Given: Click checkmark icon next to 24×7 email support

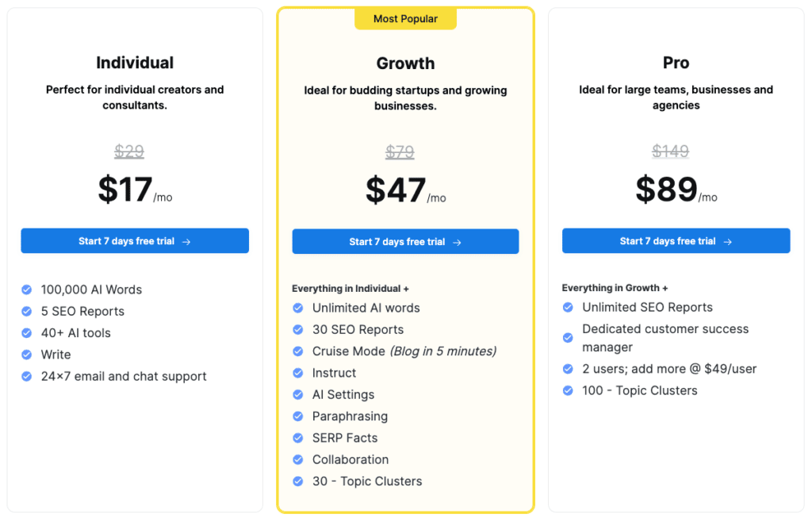Looking at the screenshot, I should point(26,377).
